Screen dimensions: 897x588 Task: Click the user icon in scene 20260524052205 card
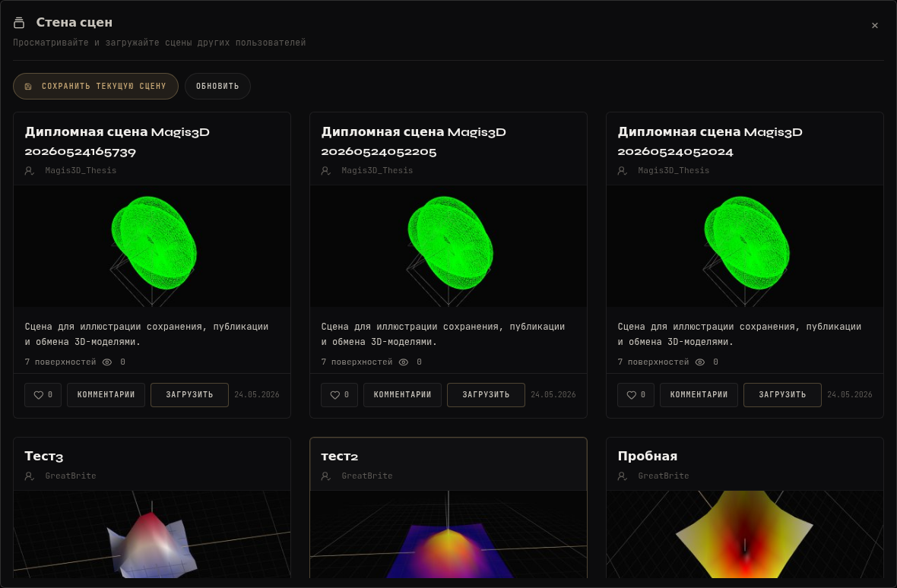tap(325, 171)
